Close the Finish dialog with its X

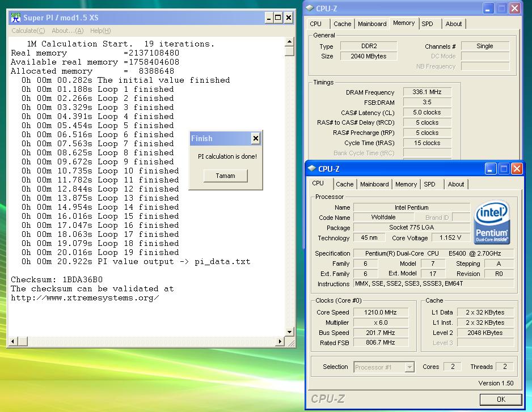(255, 138)
